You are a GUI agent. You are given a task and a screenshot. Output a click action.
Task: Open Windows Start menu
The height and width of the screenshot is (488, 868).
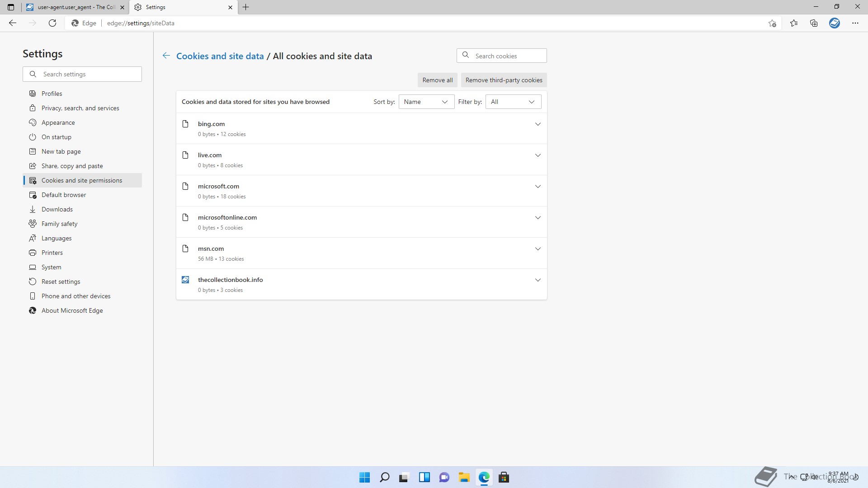364,477
